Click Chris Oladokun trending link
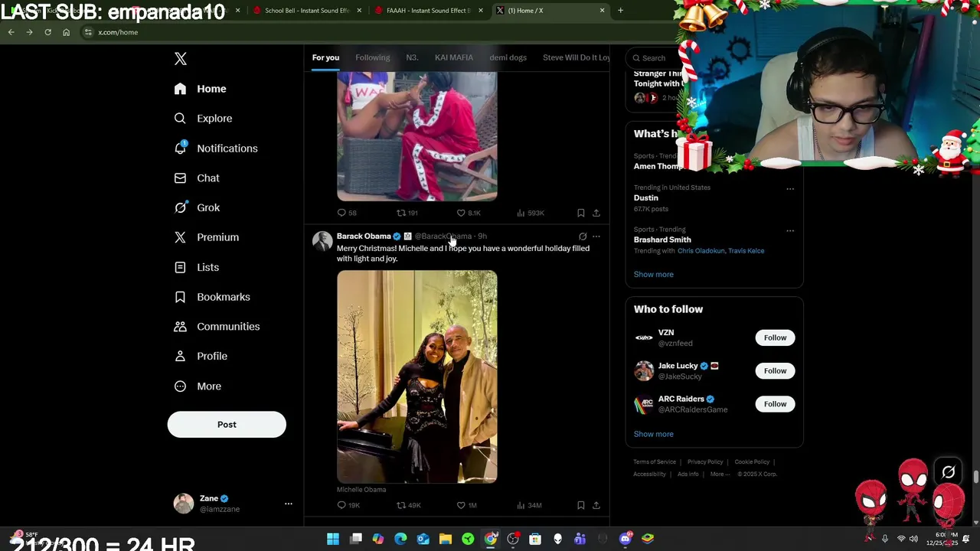This screenshot has width=980, height=551. point(701,251)
